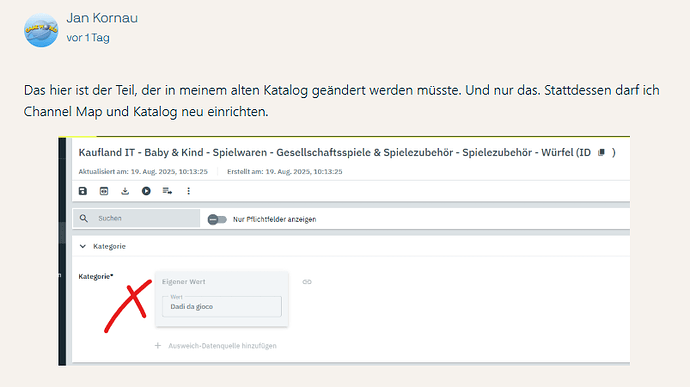Screen dimensions: 690x387
Task: Click the save disk icon in toolbar
Action: coord(83,191)
